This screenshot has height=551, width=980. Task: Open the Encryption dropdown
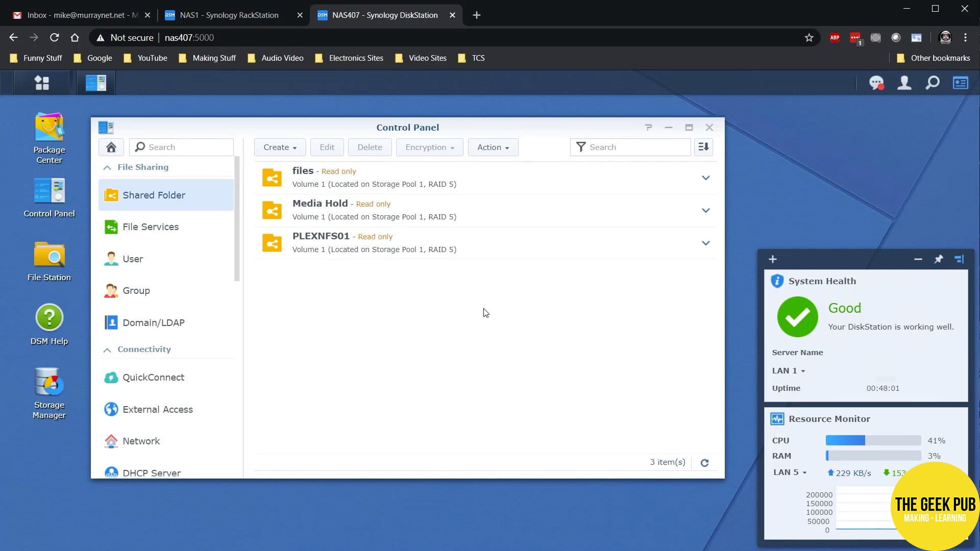coord(430,147)
